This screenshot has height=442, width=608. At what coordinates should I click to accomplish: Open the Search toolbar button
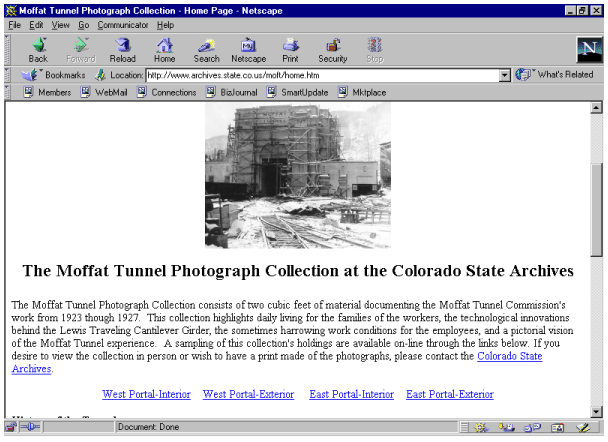pyautogui.click(x=207, y=50)
